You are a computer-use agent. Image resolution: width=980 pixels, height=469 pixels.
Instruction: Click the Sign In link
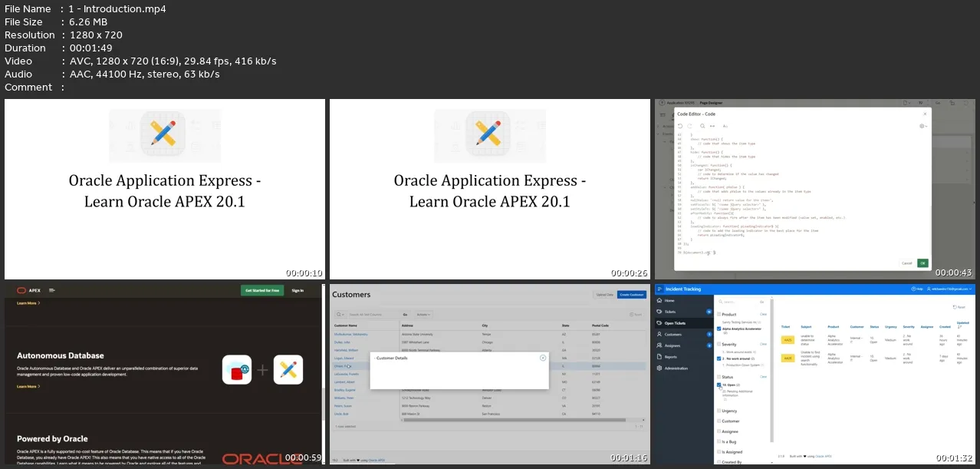click(298, 290)
